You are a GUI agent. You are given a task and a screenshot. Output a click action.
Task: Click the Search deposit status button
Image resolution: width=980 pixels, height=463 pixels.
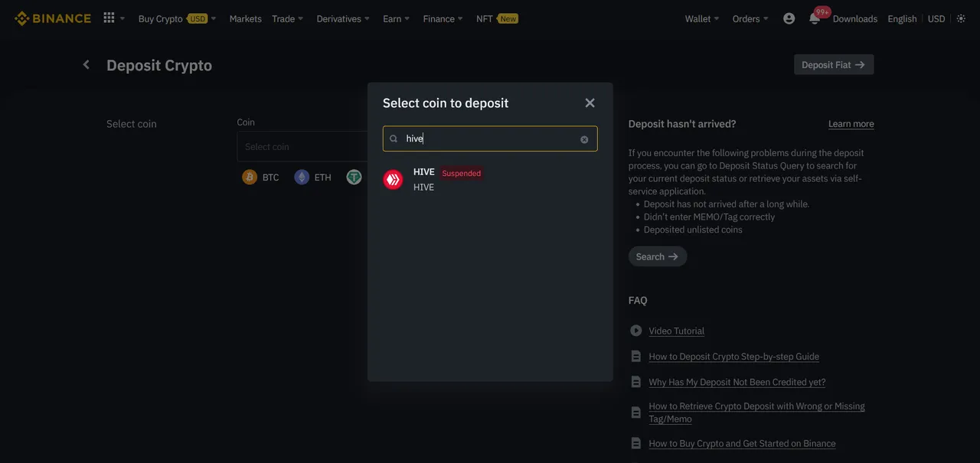pyautogui.click(x=658, y=256)
